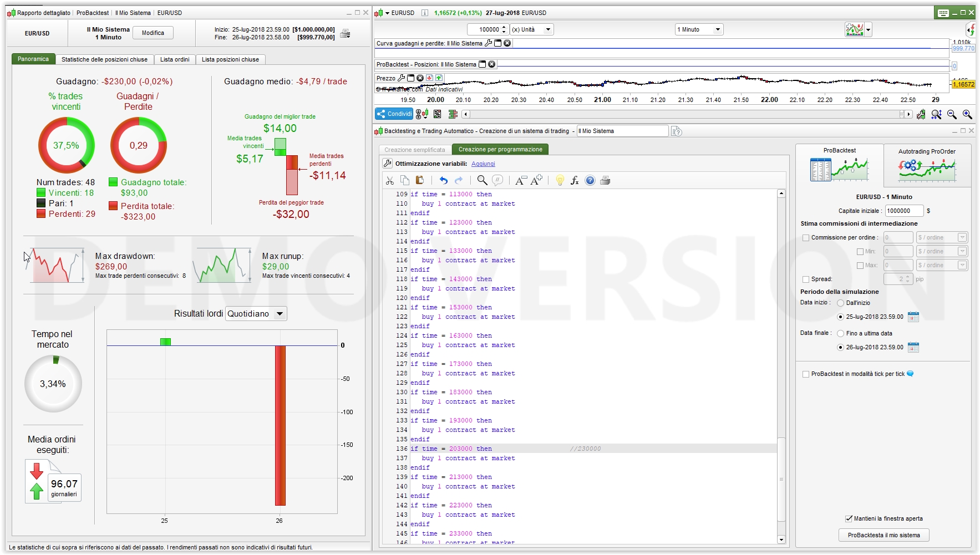Switch to Lista ordini tab
This screenshot has height=555, width=980.
click(175, 59)
